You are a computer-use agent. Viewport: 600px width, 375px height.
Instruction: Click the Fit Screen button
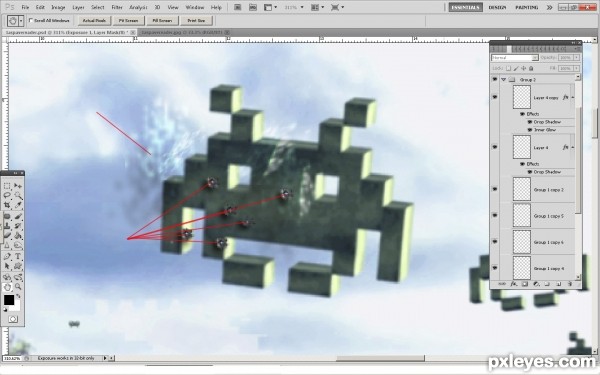click(128, 21)
